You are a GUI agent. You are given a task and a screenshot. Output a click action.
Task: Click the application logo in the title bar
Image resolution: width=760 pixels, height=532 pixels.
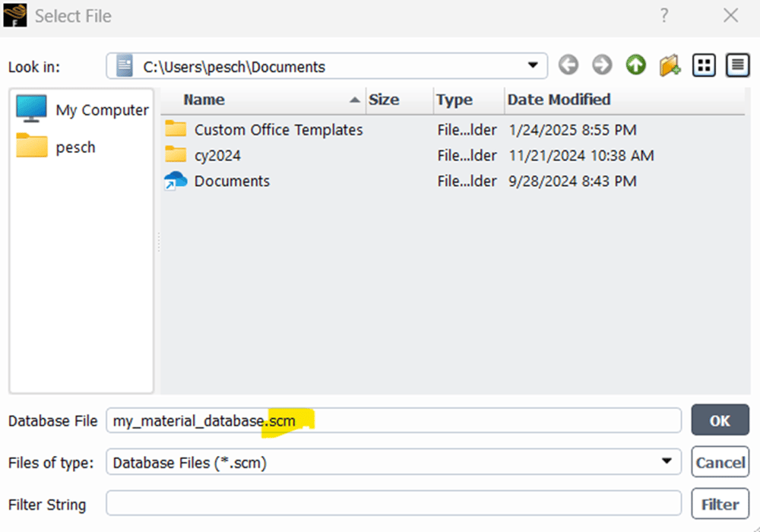tap(15, 15)
